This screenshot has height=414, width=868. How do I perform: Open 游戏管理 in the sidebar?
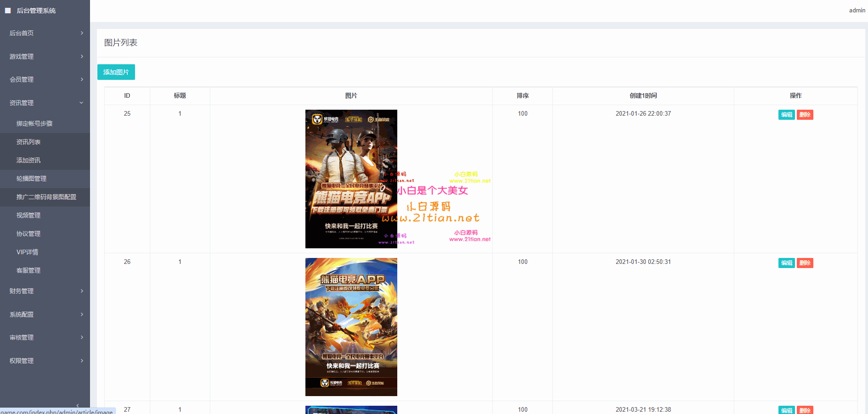(45, 56)
